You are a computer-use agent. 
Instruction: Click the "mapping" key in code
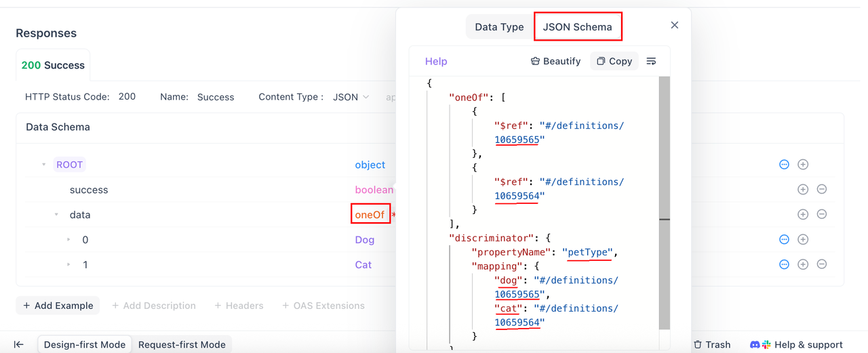point(498,266)
